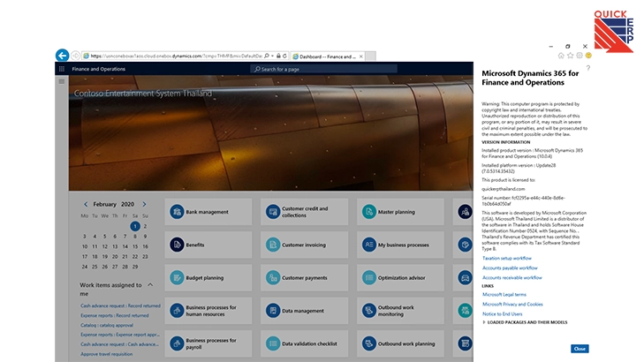The height and width of the screenshot is (362, 644).
Task: Click the Outbound work monitoring icon
Action: point(369,311)
